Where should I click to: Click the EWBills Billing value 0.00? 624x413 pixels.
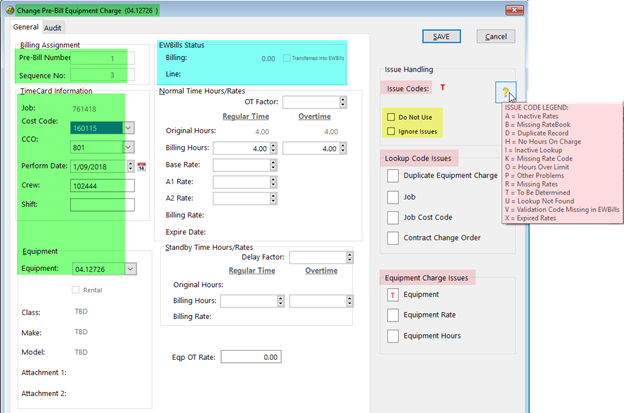[268, 58]
